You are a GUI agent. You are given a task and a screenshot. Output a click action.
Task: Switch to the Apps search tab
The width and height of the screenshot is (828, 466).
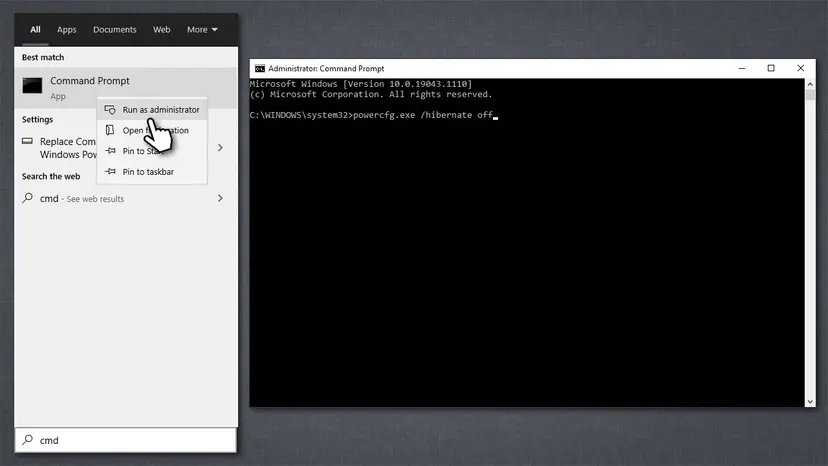pos(67,30)
